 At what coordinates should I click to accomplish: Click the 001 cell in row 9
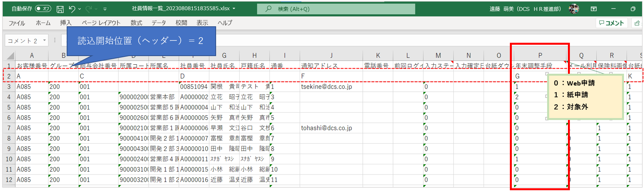click(x=98, y=149)
